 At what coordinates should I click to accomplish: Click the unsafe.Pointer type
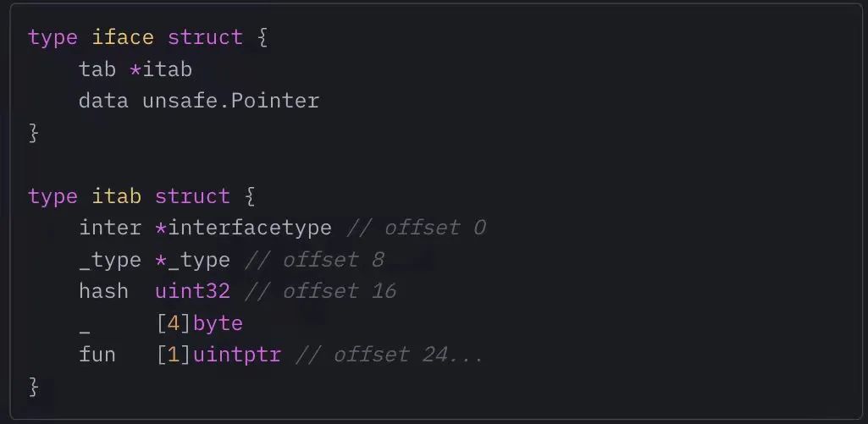(230, 101)
